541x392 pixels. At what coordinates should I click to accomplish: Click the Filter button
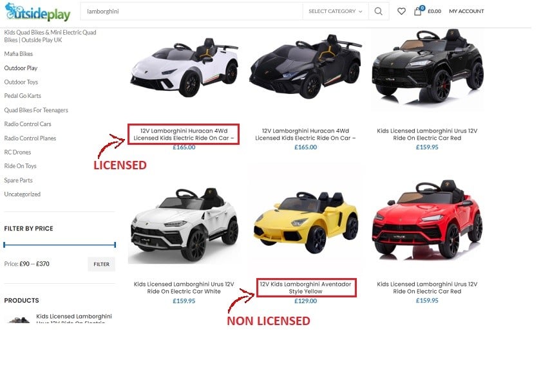click(102, 264)
